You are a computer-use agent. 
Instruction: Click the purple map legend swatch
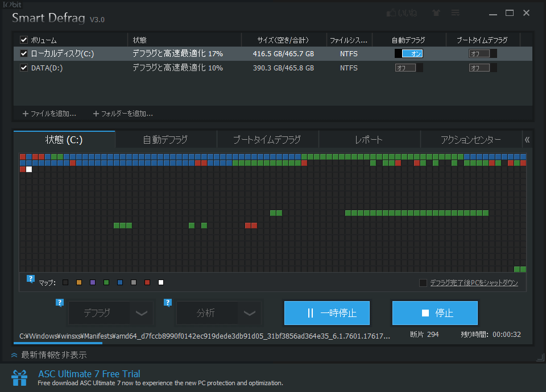click(93, 282)
